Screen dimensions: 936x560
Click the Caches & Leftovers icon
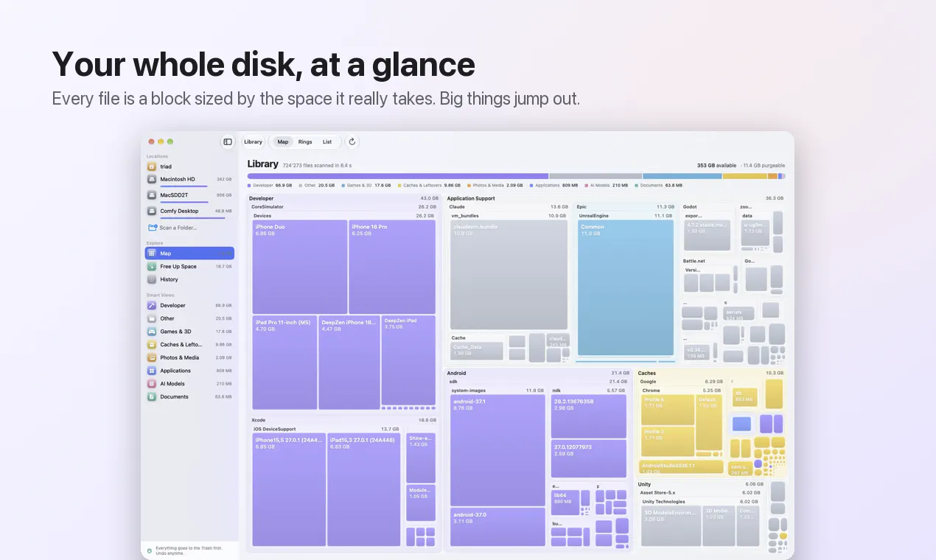click(152, 344)
